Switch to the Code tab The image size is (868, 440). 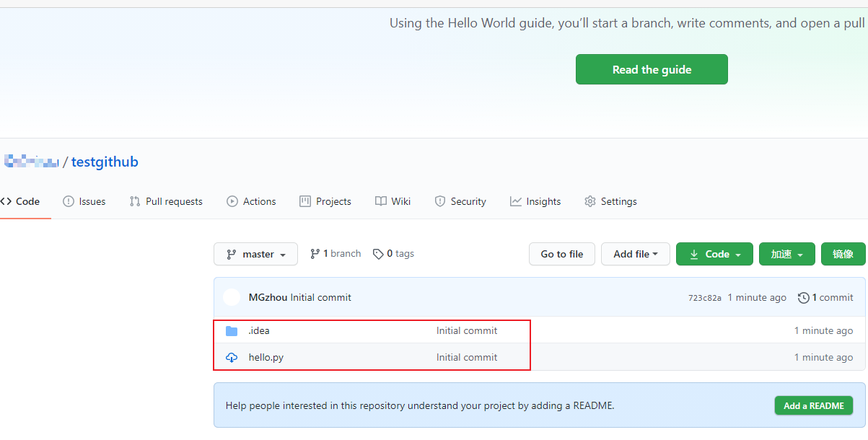point(20,201)
